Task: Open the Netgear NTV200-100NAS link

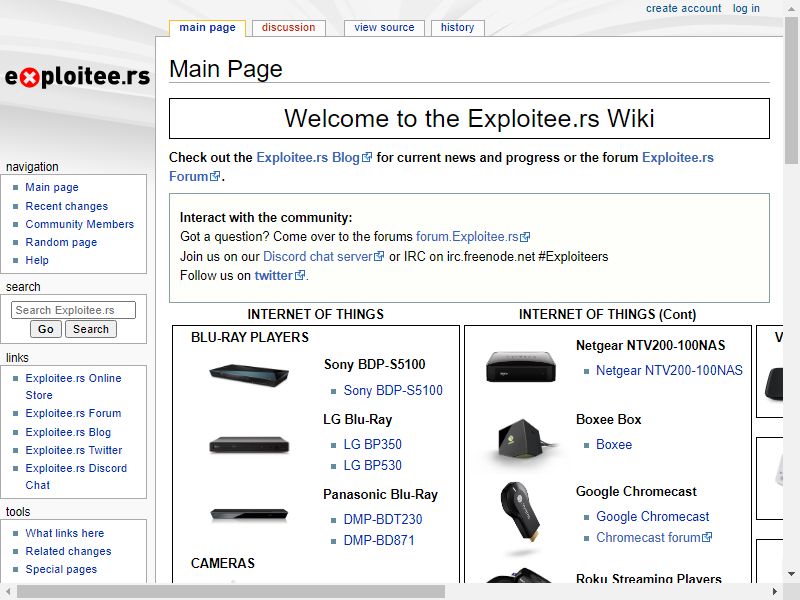Action: coord(669,370)
